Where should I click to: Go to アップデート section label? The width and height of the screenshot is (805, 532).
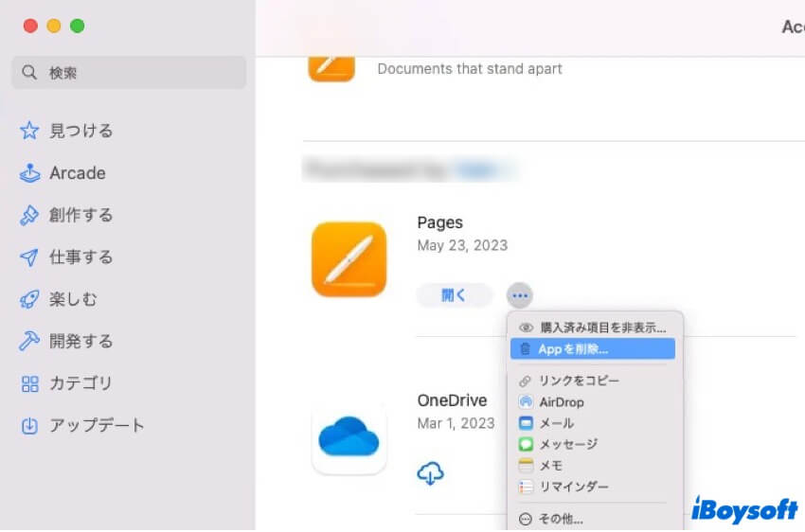pyautogui.click(x=97, y=425)
